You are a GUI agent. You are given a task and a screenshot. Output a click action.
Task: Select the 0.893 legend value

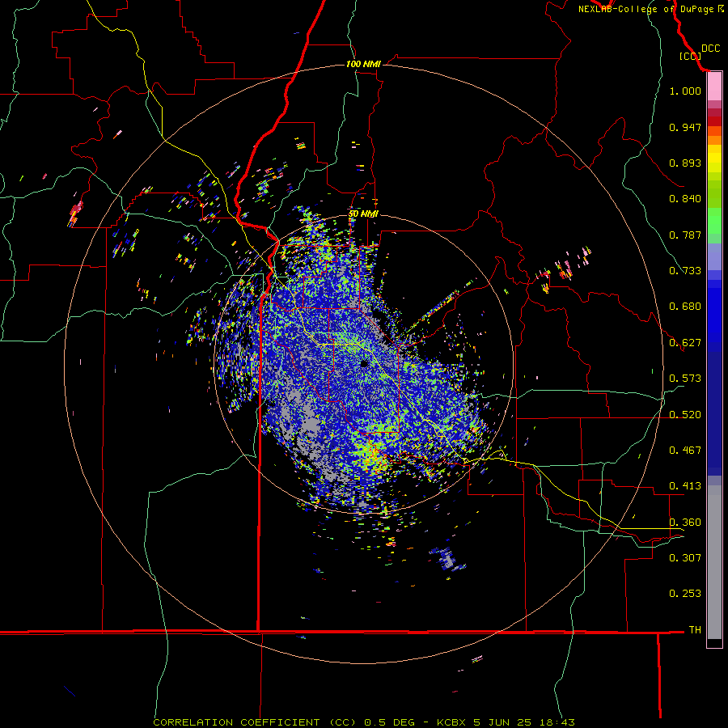coord(685,163)
